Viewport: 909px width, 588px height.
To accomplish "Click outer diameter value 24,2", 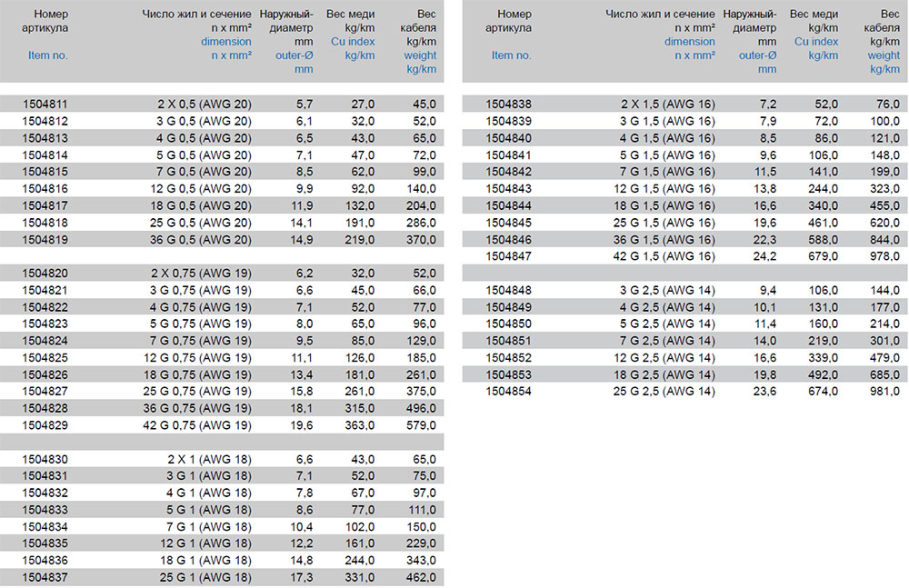I will point(764,256).
